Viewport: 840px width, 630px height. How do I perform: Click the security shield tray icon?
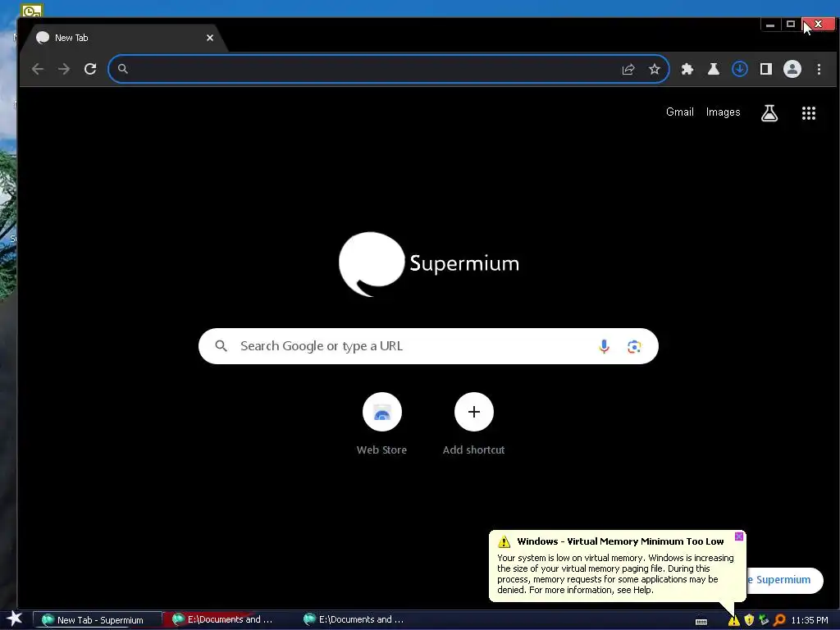[749, 620]
